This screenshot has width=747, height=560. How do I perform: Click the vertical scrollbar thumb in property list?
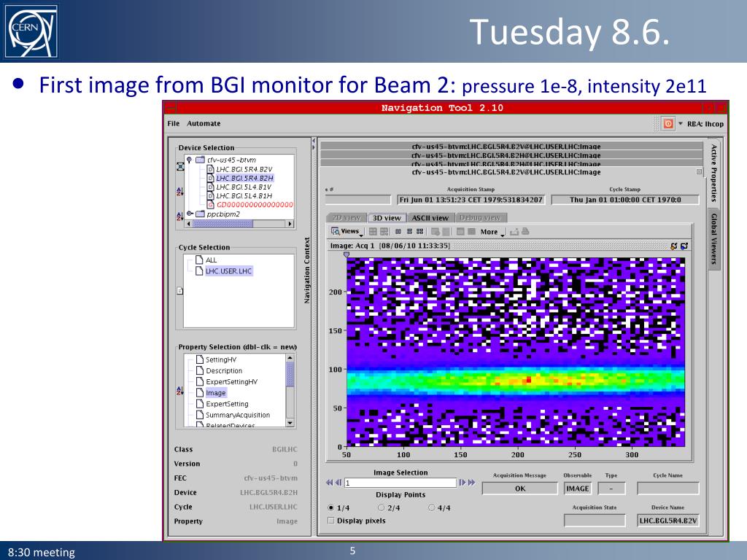tap(290, 374)
